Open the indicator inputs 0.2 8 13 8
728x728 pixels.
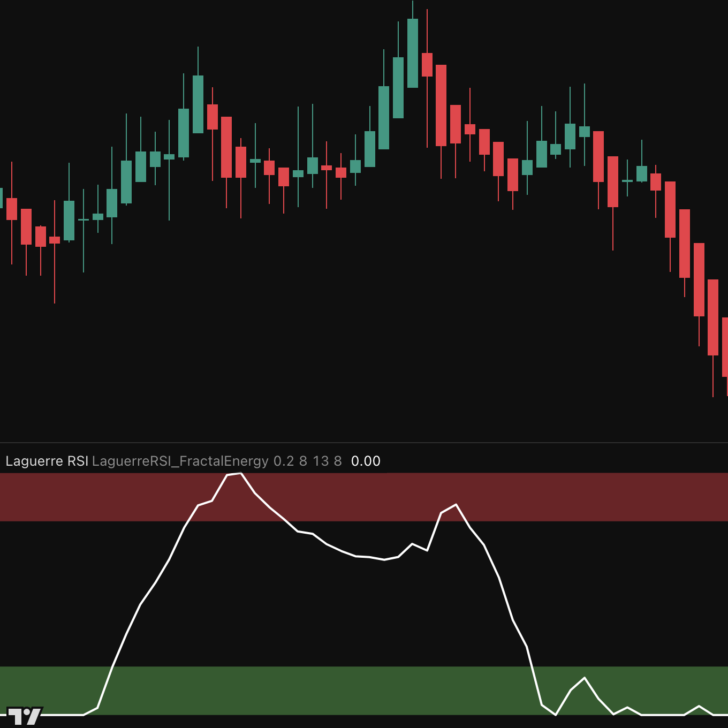[307, 461]
